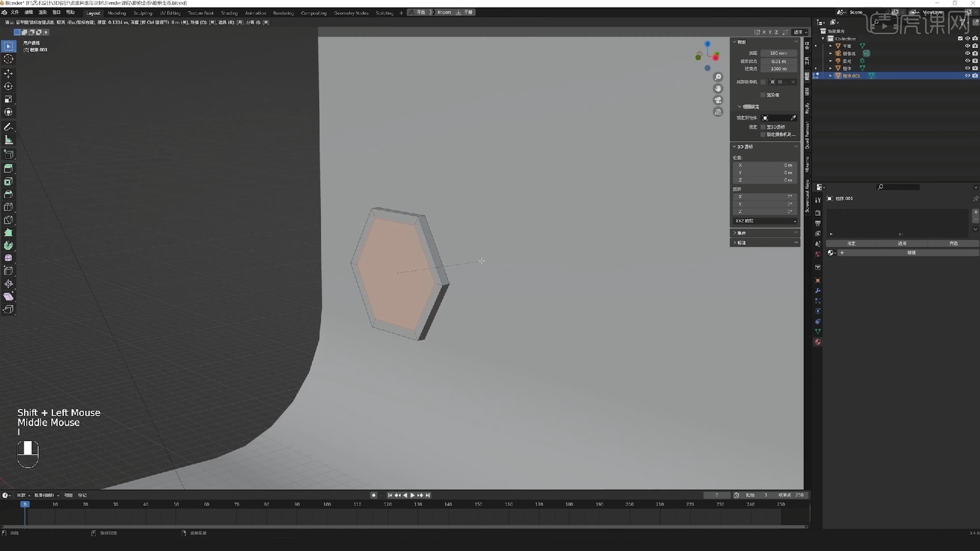Enable the 渲染框 checkbox

tap(763, 95)
